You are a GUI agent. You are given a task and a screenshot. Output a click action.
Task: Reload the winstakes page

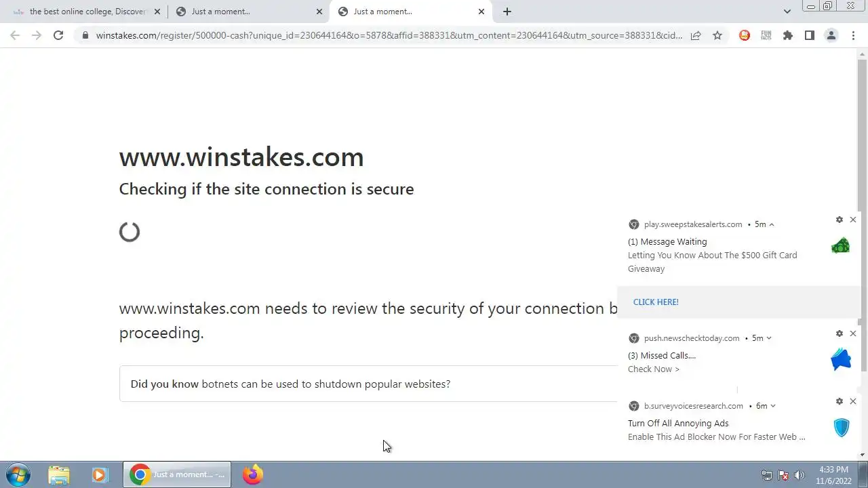(58, 35)
